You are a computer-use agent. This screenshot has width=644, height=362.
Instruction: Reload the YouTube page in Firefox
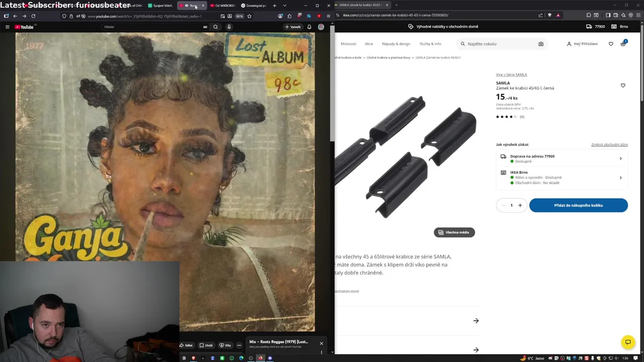[x=33, y=16]
